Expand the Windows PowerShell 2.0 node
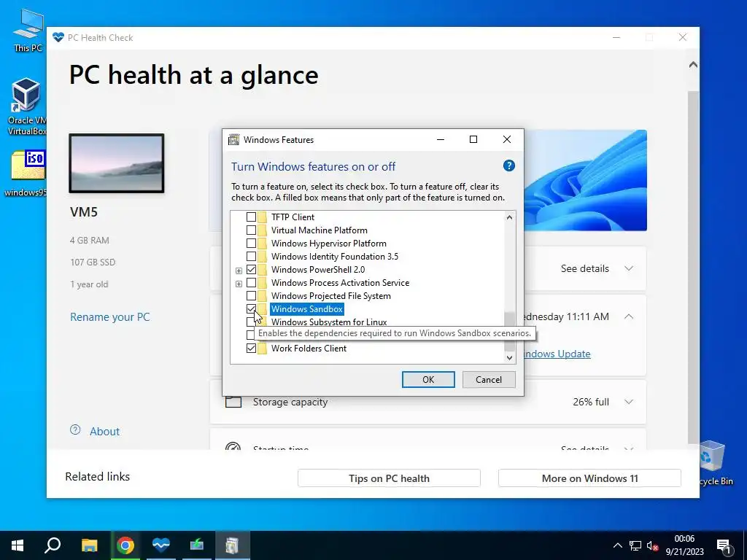This screenshot has height=560, width=747. [x=239, y=271]
